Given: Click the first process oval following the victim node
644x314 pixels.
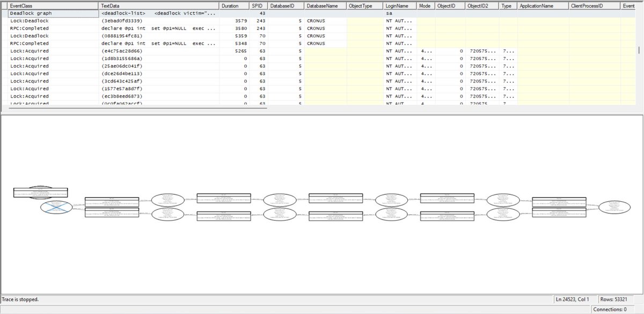Looking at the screenshot, I should click(168, 200).
